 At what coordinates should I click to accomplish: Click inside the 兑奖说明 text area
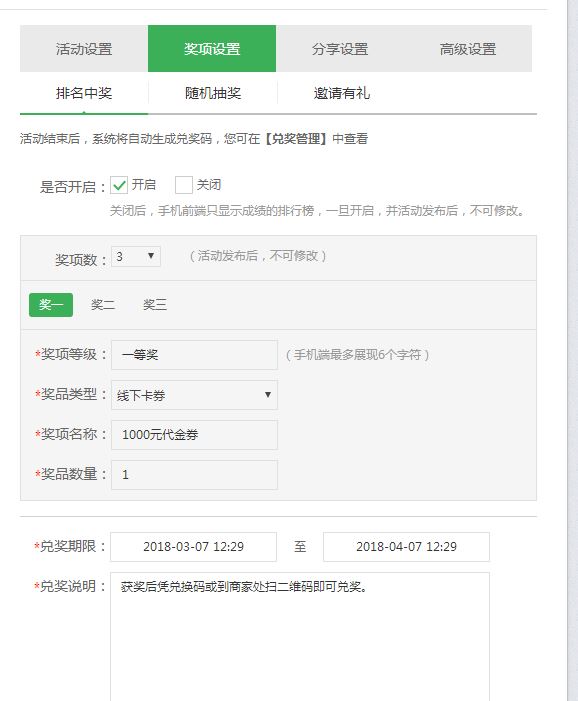[300, 637]
